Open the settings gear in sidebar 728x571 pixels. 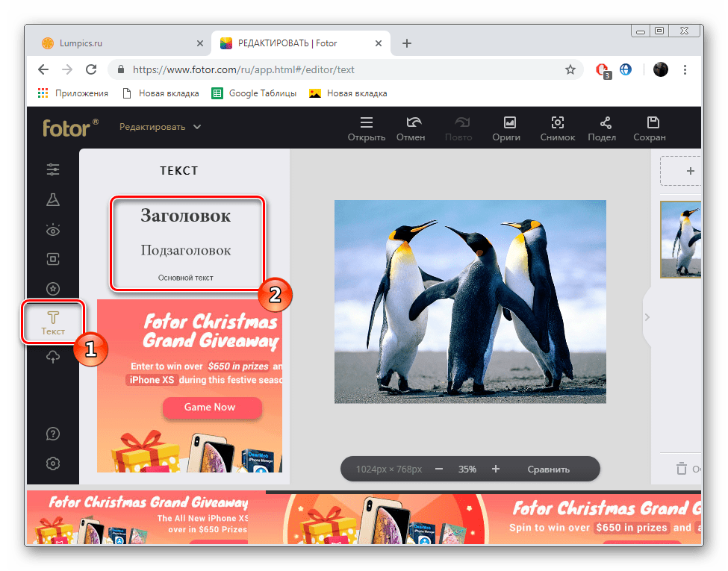coord(53,464)
